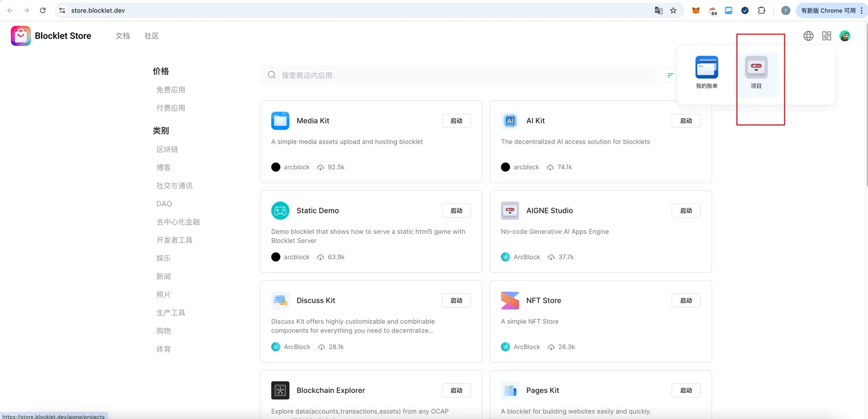The image size is (868, 419).
Task: Open the 文档 navigation link
Action: (123, 36)
